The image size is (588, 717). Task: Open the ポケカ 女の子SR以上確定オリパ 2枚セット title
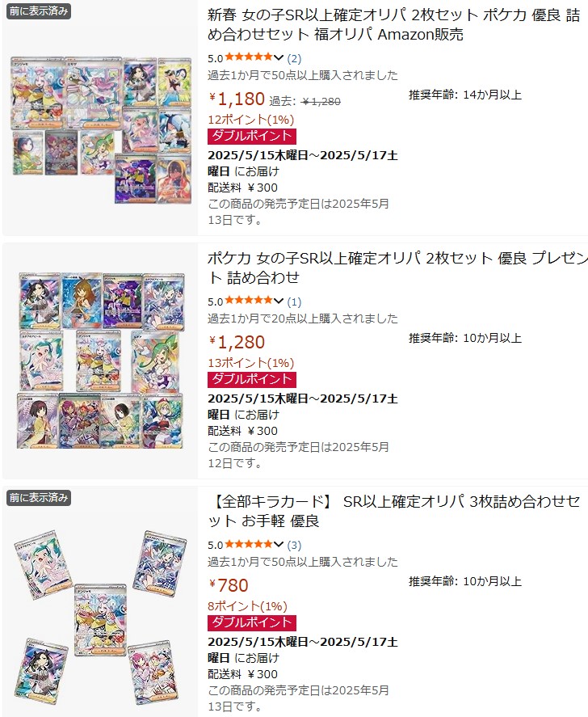point(397,268)
